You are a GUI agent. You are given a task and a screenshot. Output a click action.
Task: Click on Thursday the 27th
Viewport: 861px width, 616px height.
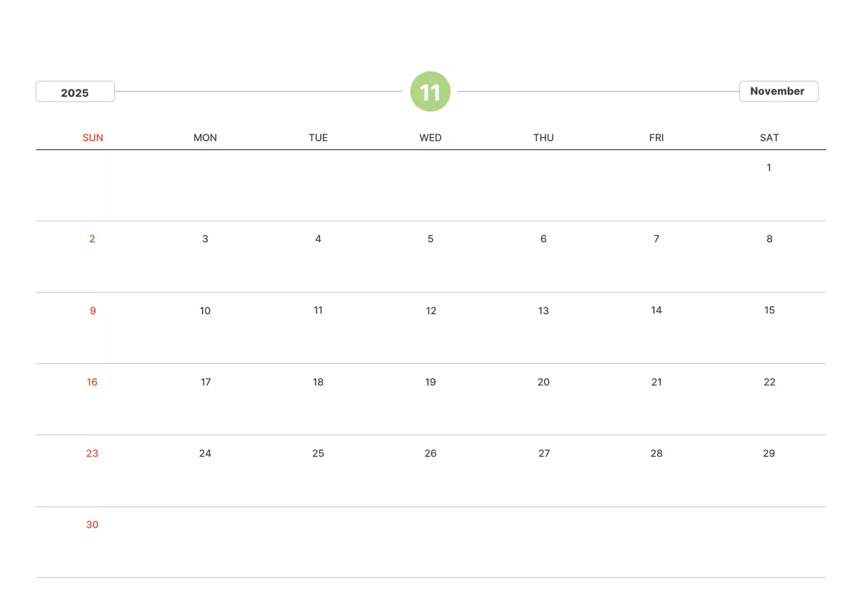tap(544, 453)
